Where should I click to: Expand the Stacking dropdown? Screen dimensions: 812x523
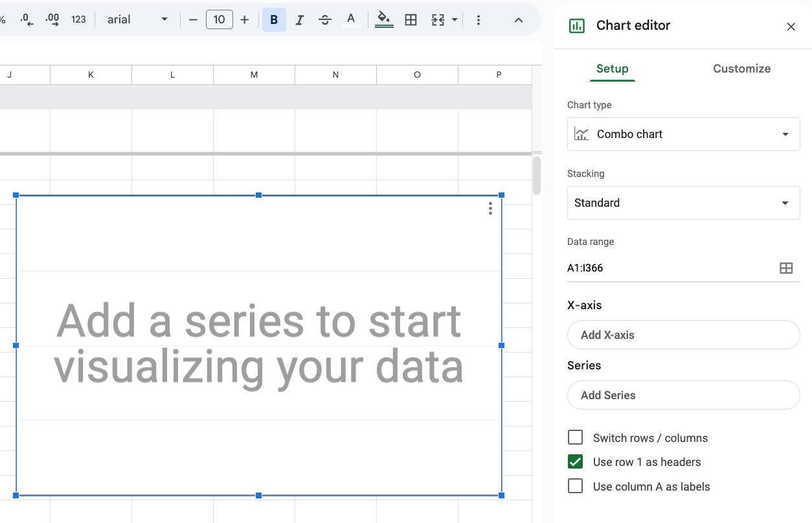point(683,203)
